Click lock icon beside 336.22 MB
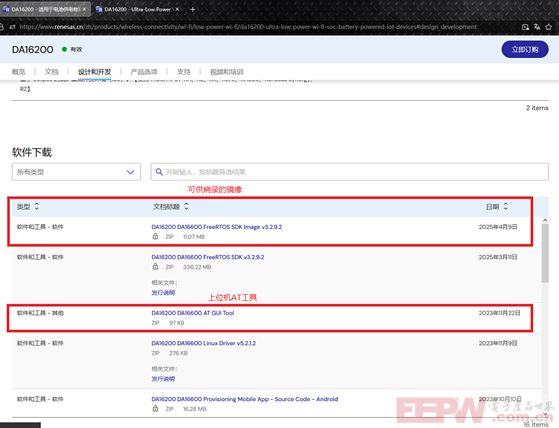 point(155,267)
